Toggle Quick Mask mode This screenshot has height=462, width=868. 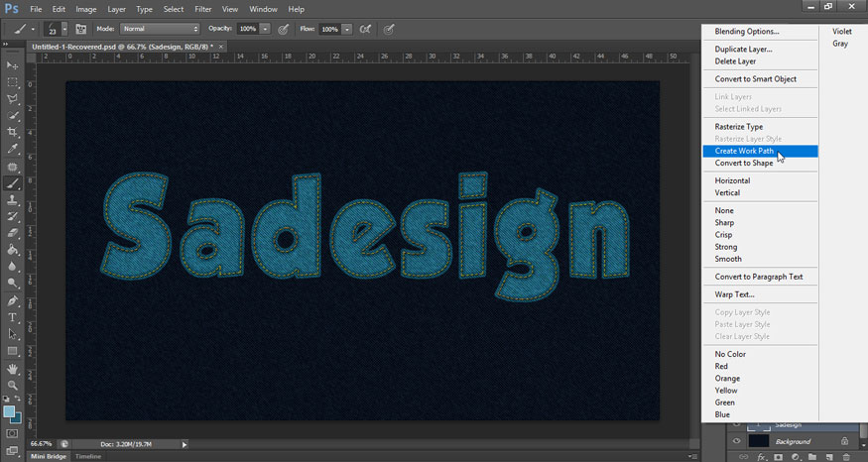click(x=12, y=434)
